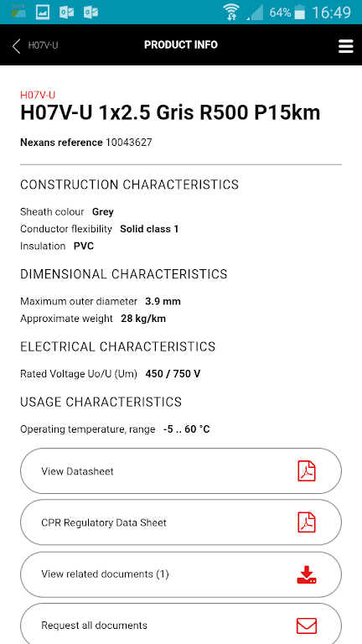Tap the back arrow chevron
The width and height of the screenshot is (362, 644).
click(x=16, y=46)
